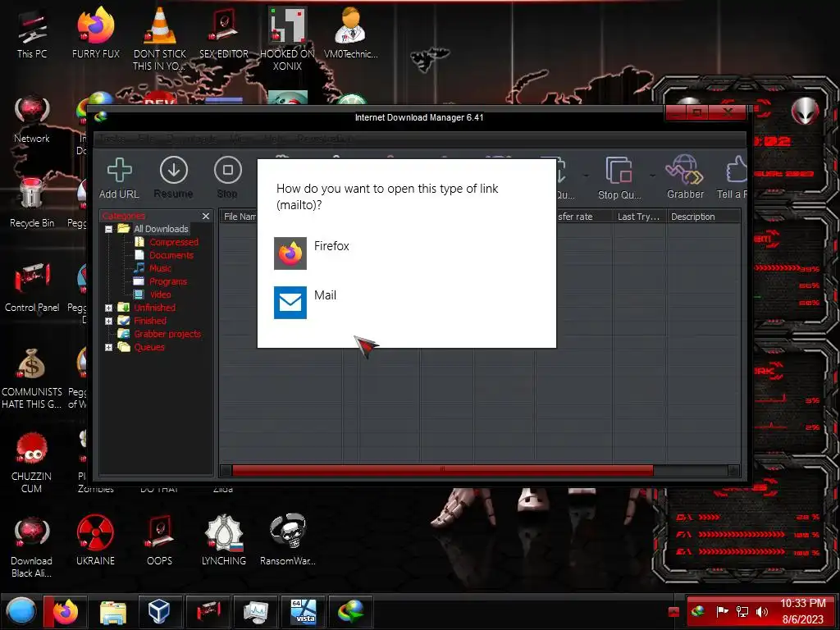Click the Alienware head gadget icon
The width and height of the screenshot is (840, 630).
(806, 111)
